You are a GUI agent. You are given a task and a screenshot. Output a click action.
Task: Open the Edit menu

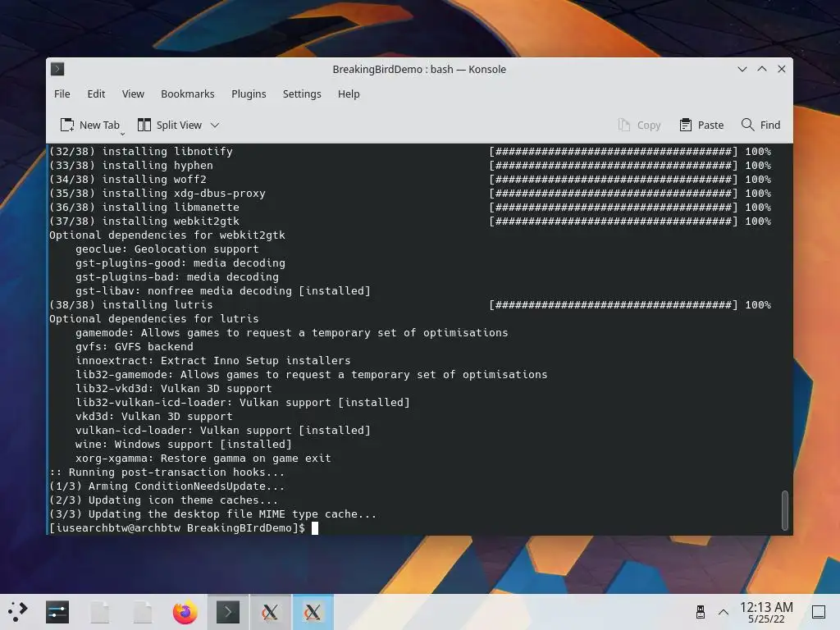pos(96,94)
